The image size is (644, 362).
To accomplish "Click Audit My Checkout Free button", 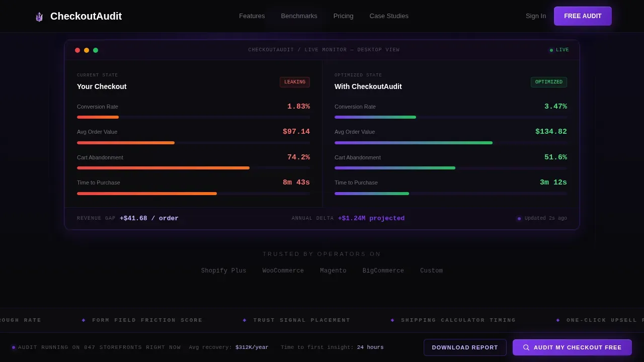I will click(572, 347).
